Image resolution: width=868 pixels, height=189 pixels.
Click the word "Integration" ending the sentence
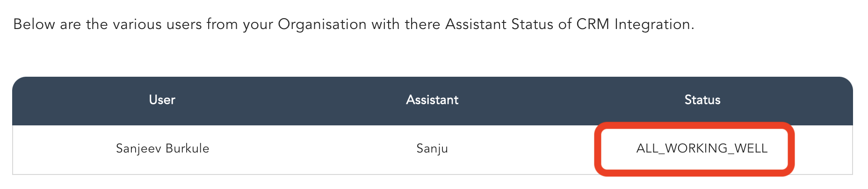(x=653, y=24)
